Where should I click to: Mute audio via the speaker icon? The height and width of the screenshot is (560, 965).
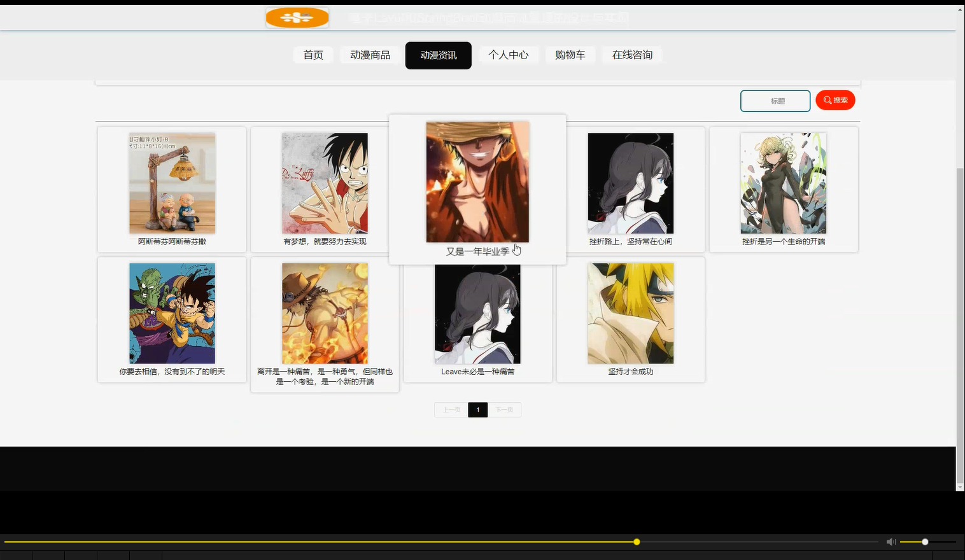(891, 541)
